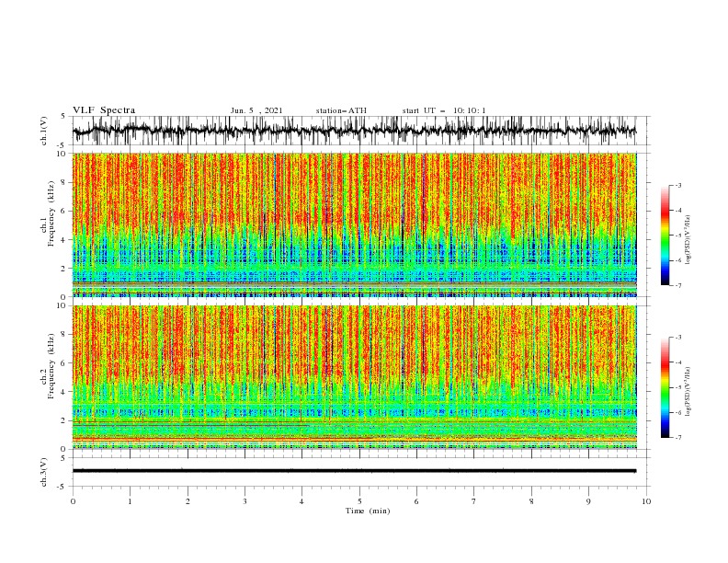Click inside the ch.2 spectrogram plot
Screen dimensions: 728x563
355,377
